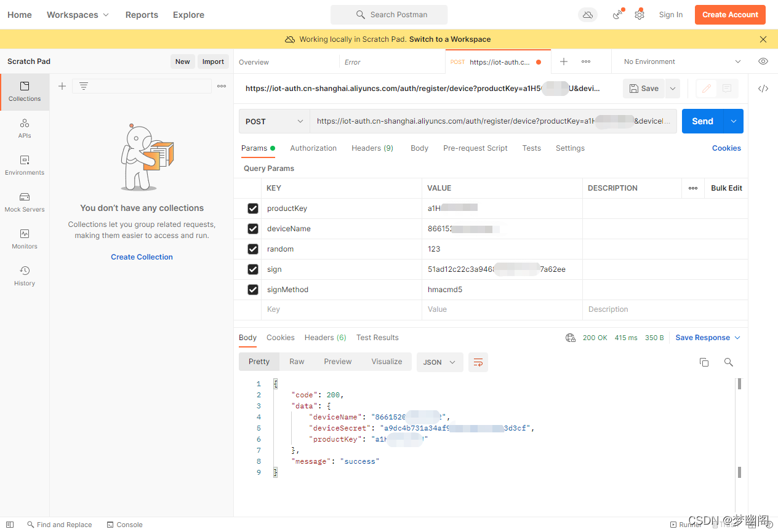Open query params column options three dots
778x532 pixels.
click(x=693, y=188)
